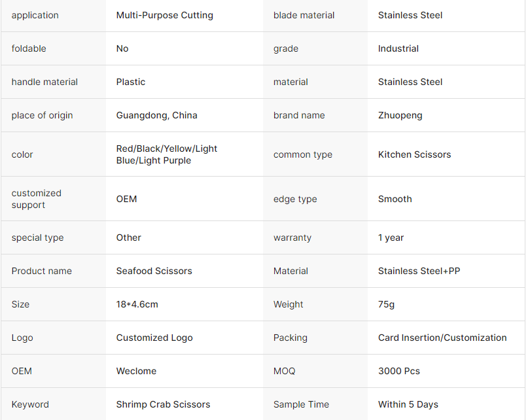The height and width of the screenshot is (420, 530).
Task: Select the 'Customized Logo' cell
Action: [x=154, y=338]
